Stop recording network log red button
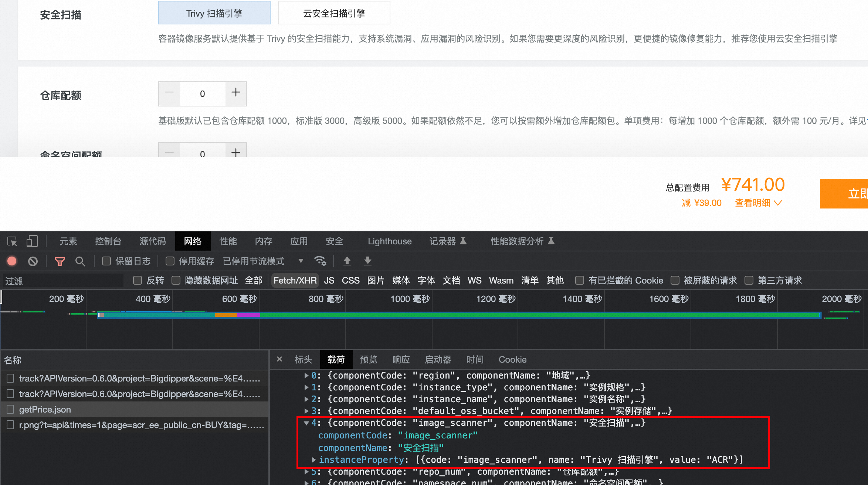Viewport: 868px width, 485px height. 12,261
